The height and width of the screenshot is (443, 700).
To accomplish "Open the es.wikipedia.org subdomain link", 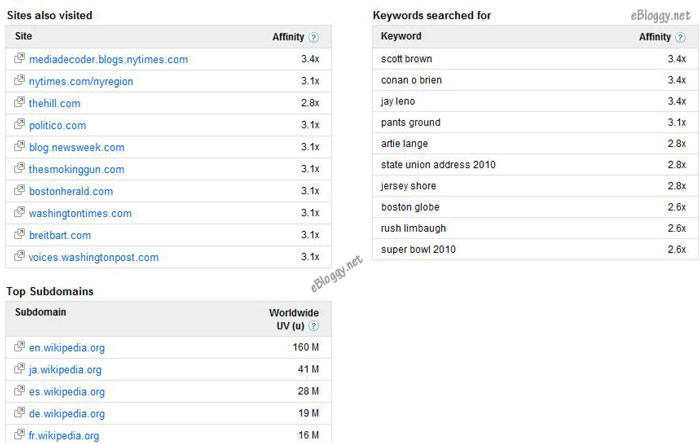I will coord(67,392).
